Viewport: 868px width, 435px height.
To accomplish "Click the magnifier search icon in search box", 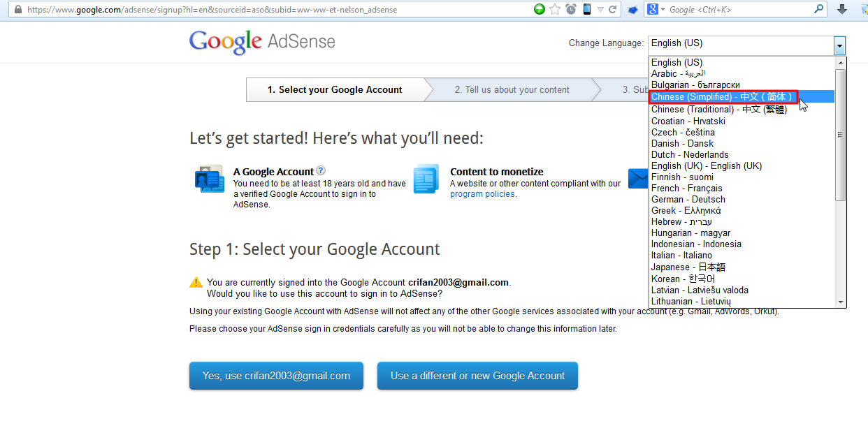I will click(x=819, y=9).
